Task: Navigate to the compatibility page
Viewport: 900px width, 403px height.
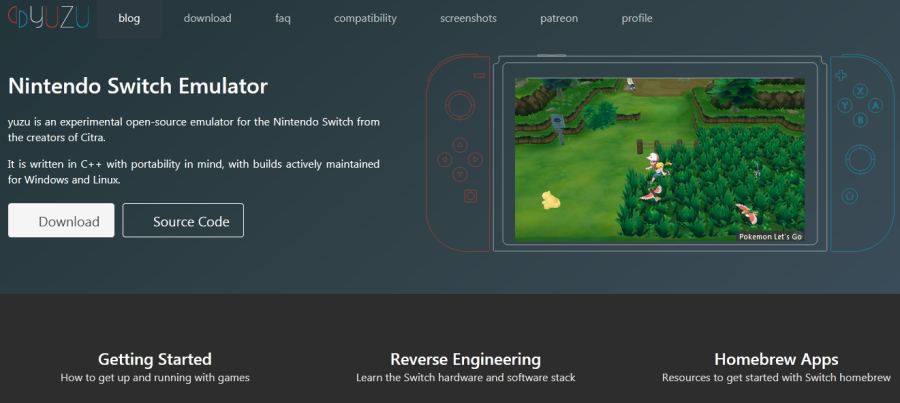Action: 365,18
